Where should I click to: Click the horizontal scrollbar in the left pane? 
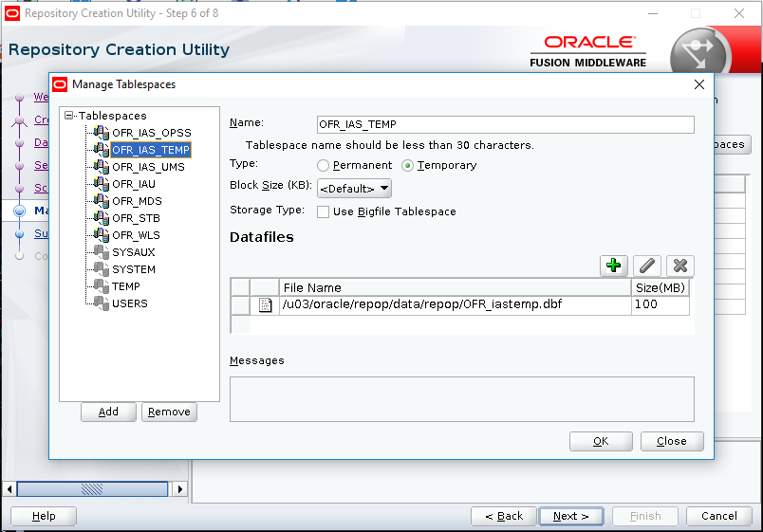(92, 490)
